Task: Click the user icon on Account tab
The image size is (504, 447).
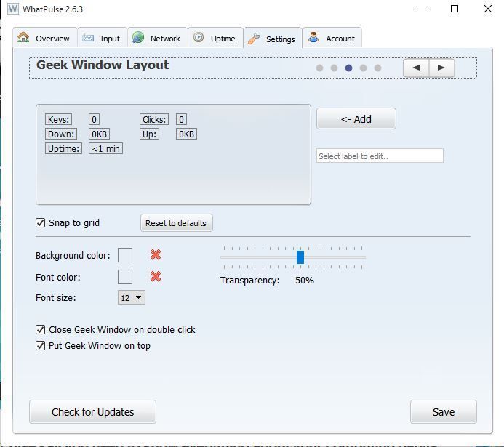Action: [x=313, y=37]
